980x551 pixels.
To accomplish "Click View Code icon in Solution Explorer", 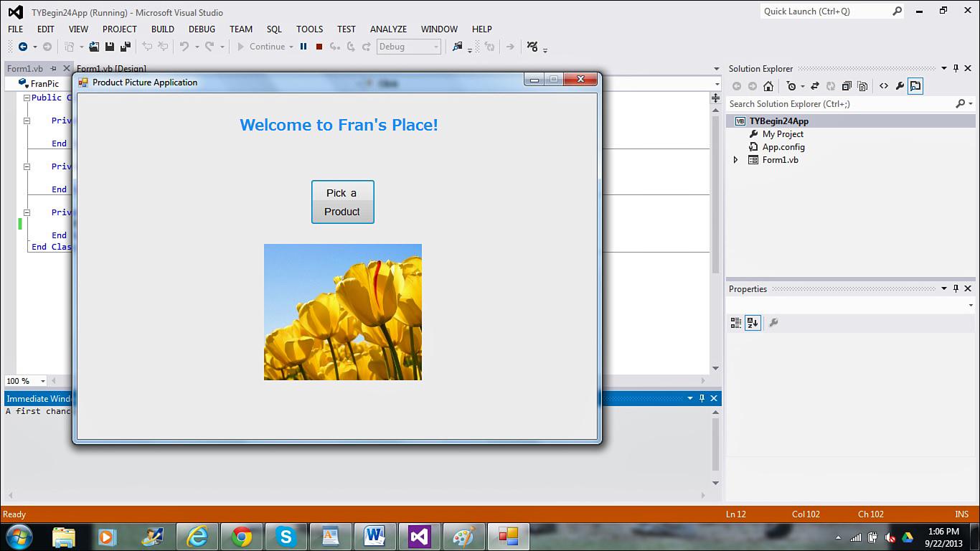I will coord(884,86).
